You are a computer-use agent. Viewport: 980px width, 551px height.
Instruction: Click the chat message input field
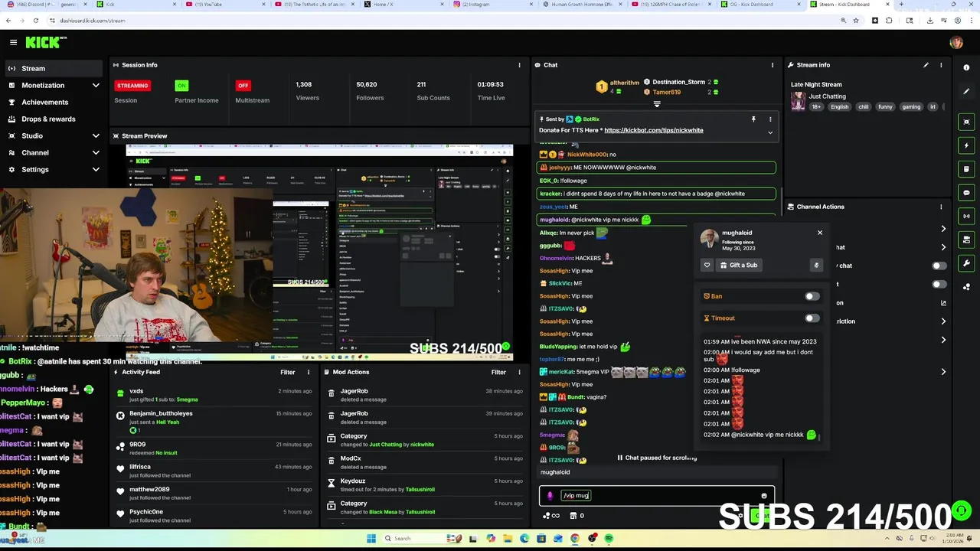click(657, 496)
